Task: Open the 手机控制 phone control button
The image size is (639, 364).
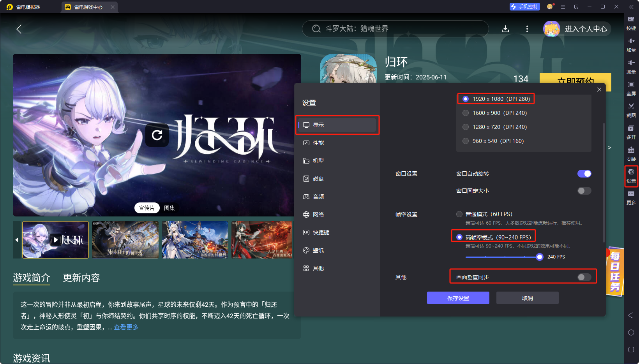Action: pyautogui.click(x=524, y=7)
